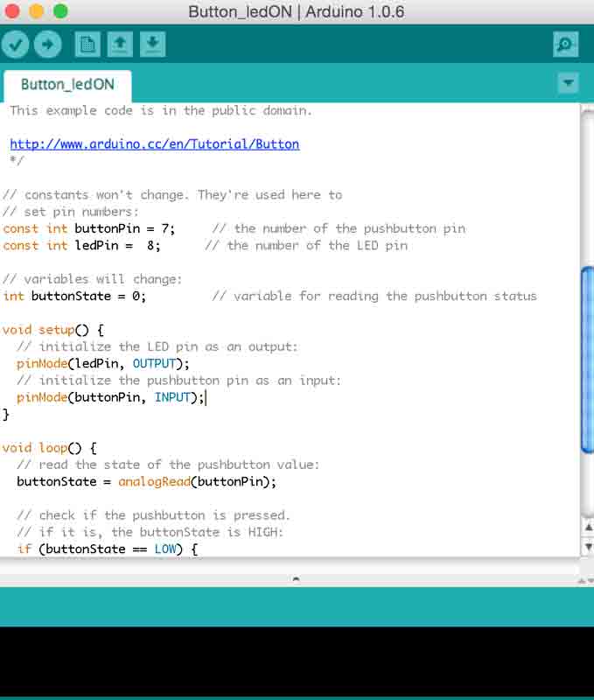Click the line 'int buttonState = 0;'

pos(74,297)
